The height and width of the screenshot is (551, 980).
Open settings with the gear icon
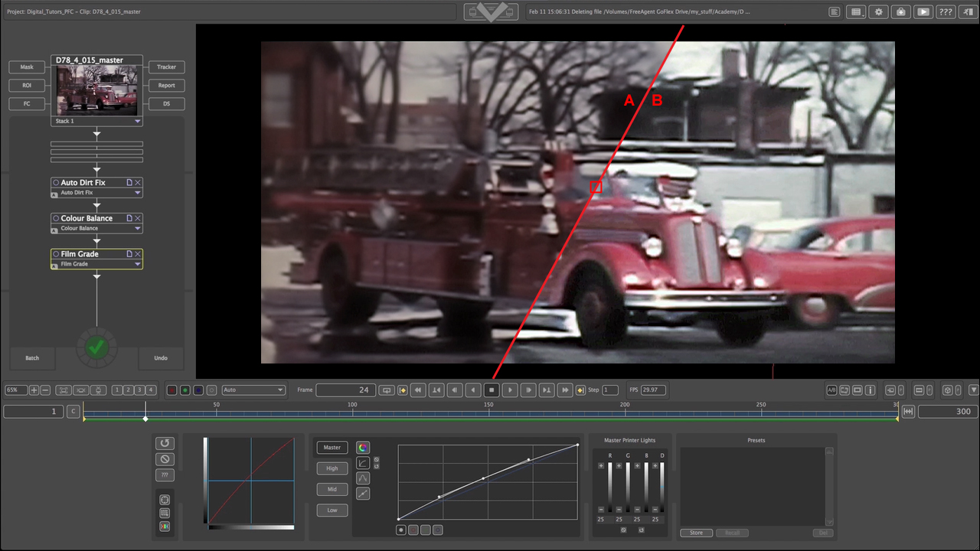pos(878,11)
